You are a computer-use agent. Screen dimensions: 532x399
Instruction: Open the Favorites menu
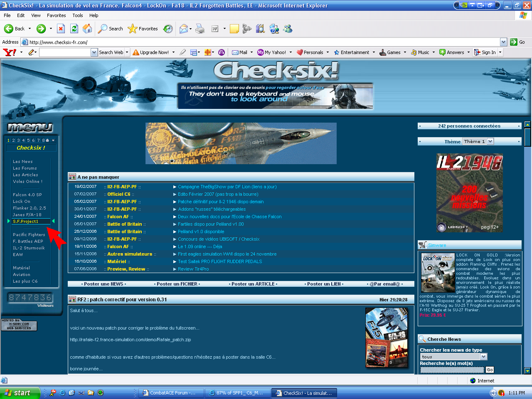(x=57, y=15)
